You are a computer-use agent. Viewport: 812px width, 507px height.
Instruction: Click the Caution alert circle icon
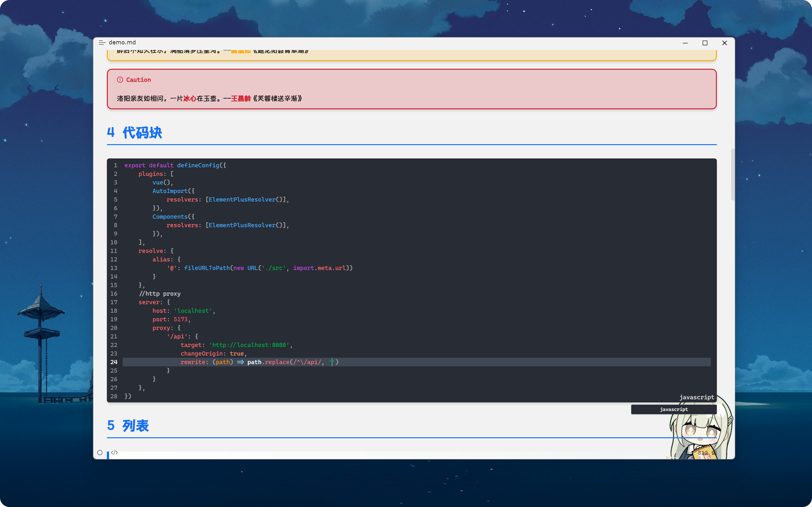120,80
